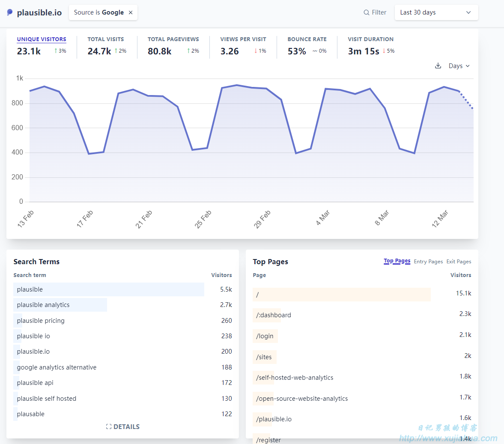Click the expand icon beside DETAILS
The image size is (504, 444).
click(x=109, y=426)
